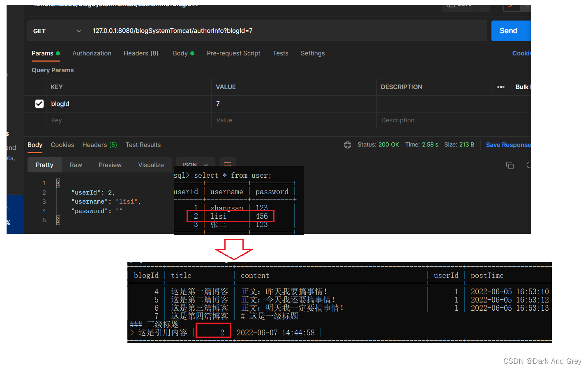588x369 pixels.
Task: Select the Preview view
Action: click(x=110, y=165)
